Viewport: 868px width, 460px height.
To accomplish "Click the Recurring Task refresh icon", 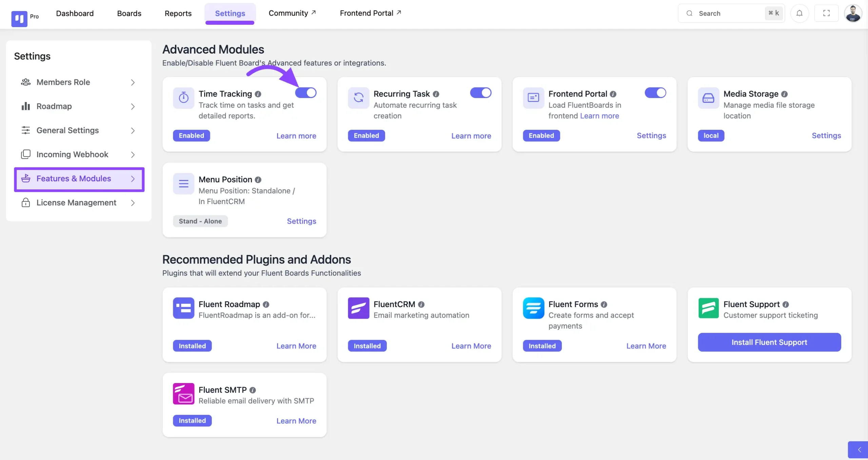I will coord(358,98).
